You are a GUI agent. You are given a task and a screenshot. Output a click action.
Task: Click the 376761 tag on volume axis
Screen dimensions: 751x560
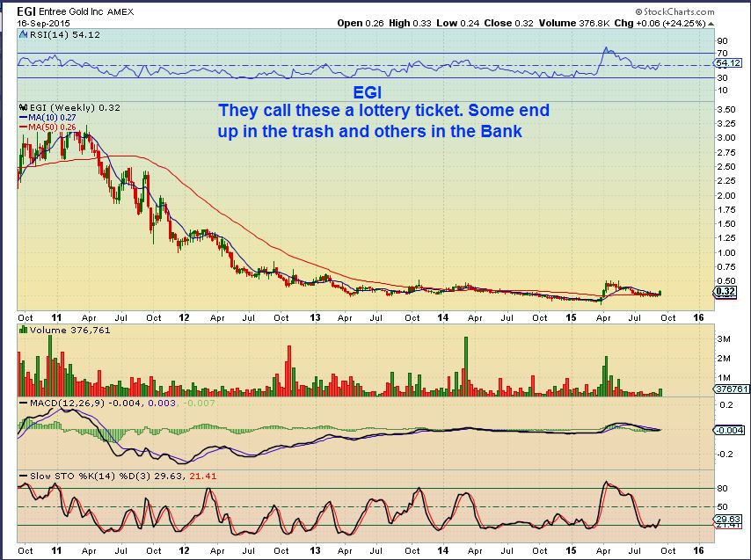click(732, 389)
